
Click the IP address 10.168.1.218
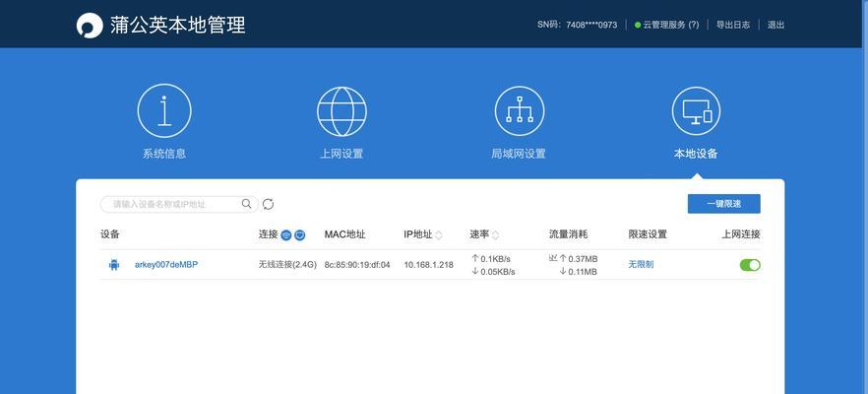pyautogui.click(x=428, y=265)
